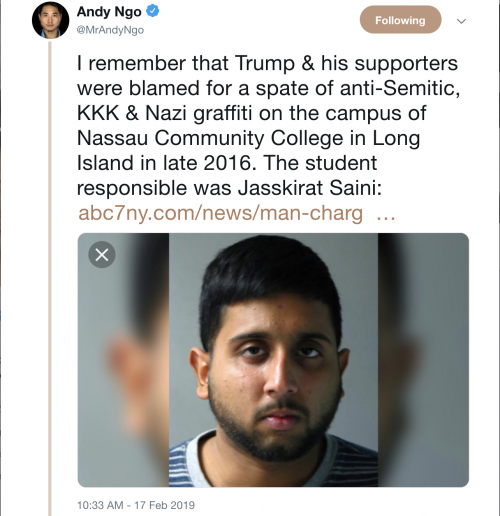This screenshot has width=500, height=516.
Task: Toggle the Following button to unfollow
Action: tap(400, 20)
